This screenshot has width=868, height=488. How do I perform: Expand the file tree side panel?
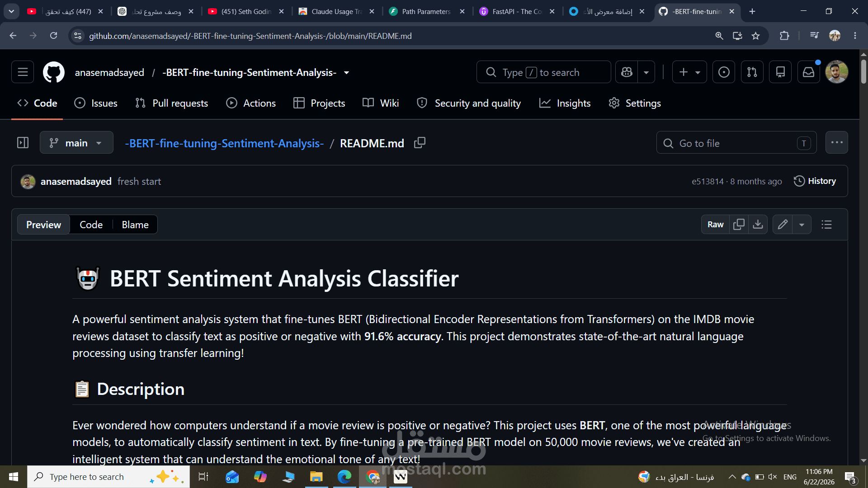point(23,143)
